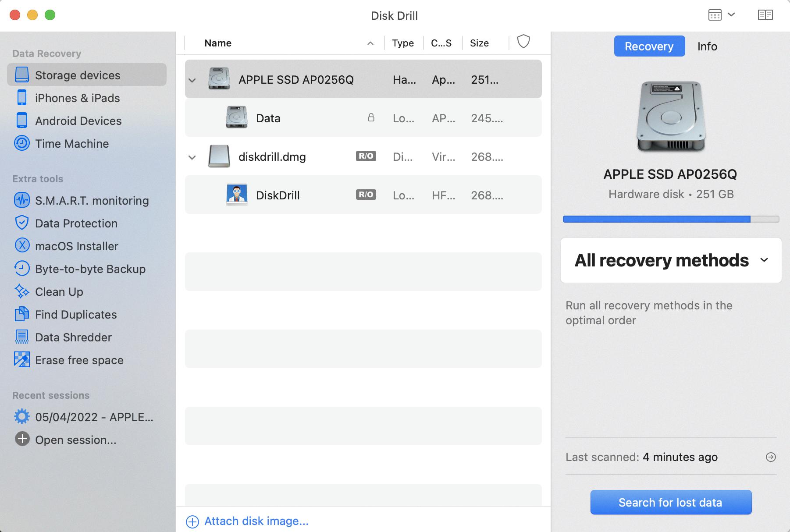Image resolution: width=790 pixels, height=532 pixels.
Task: Click the DiskDrill volume app icon
Action: pos(237,195)
